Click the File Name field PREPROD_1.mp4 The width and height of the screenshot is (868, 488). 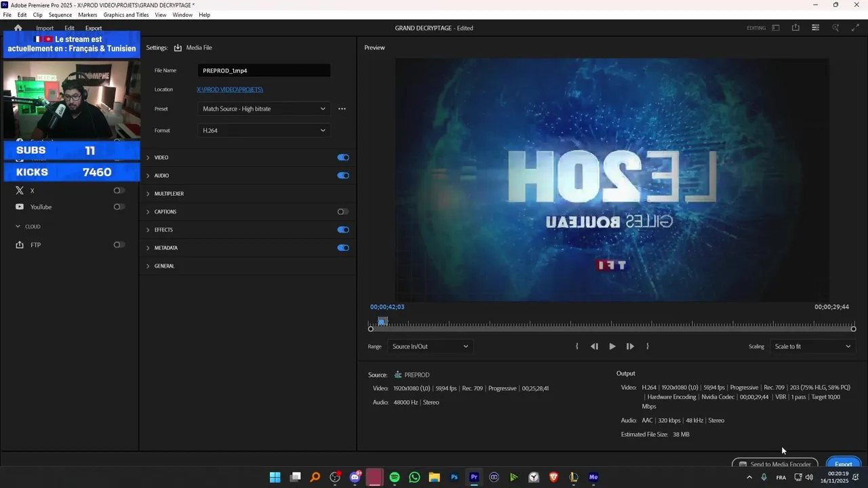point(264,70)
